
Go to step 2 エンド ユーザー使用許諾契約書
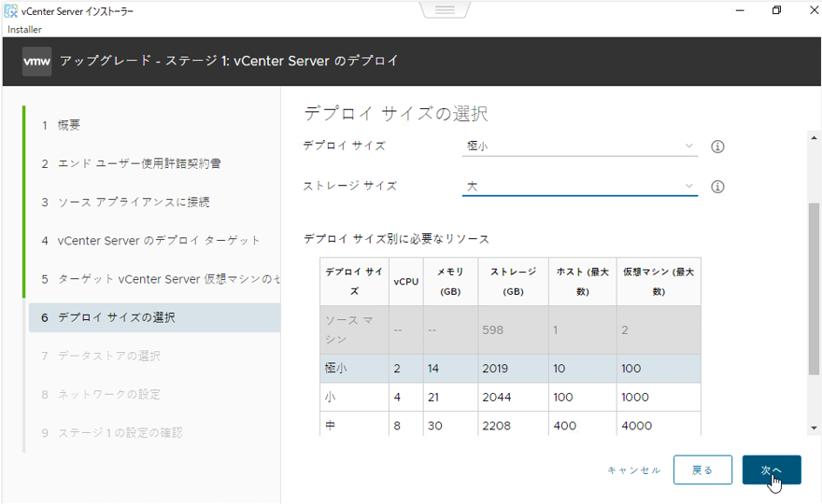(x=138, y=163)
